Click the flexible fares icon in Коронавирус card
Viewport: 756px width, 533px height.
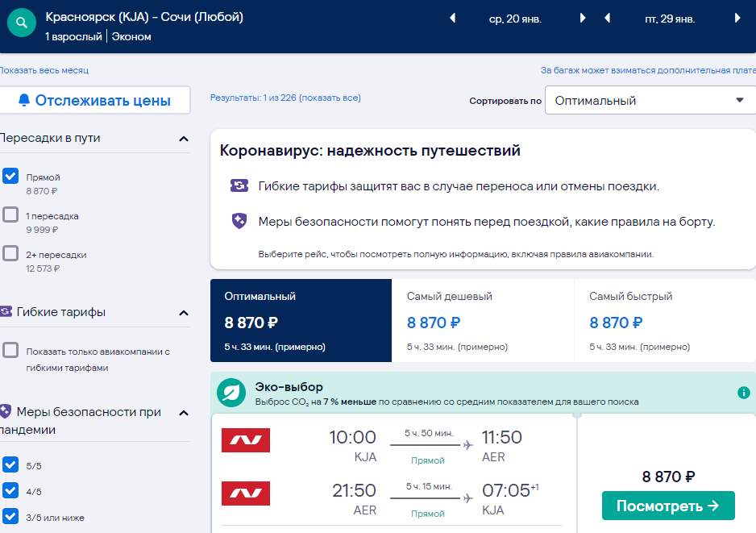tap(239, 185)
